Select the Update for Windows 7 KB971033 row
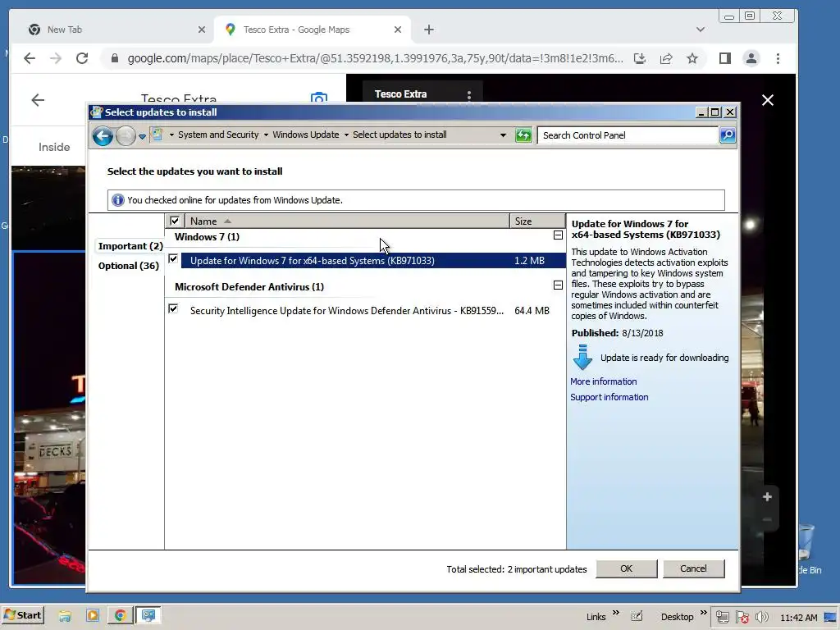The width and height of the screenshot is (840, 630). click(x=373, y=260)
